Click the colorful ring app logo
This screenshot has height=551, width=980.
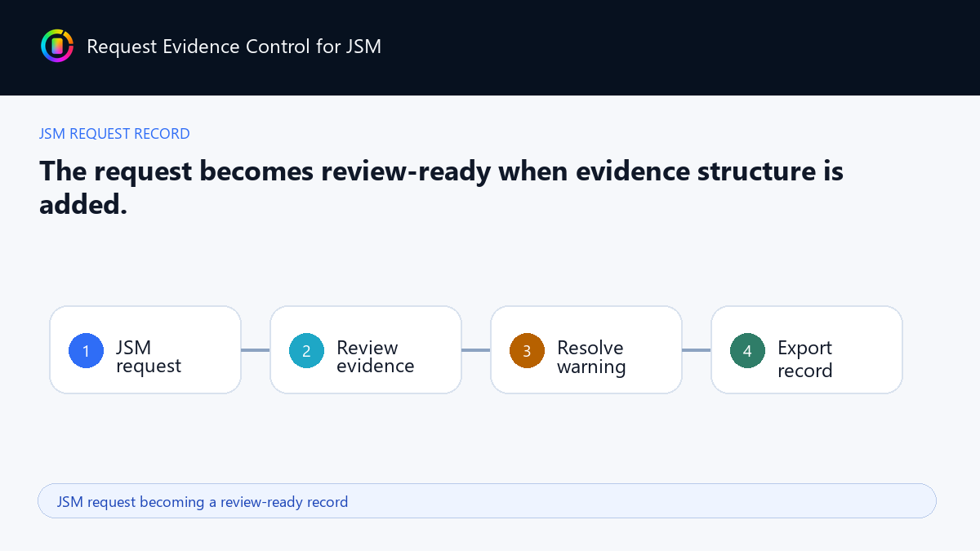(x=57, y=46)
